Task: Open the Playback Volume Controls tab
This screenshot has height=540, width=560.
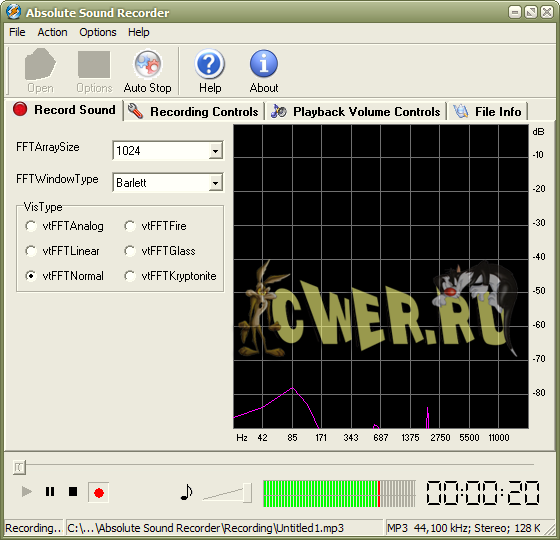Action: pyautogui.click(x=356, y=112)
